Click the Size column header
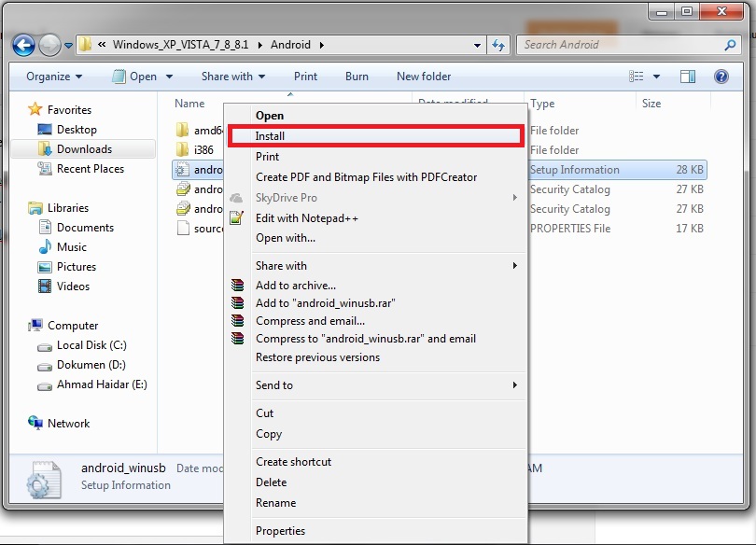 pos(651,104)
